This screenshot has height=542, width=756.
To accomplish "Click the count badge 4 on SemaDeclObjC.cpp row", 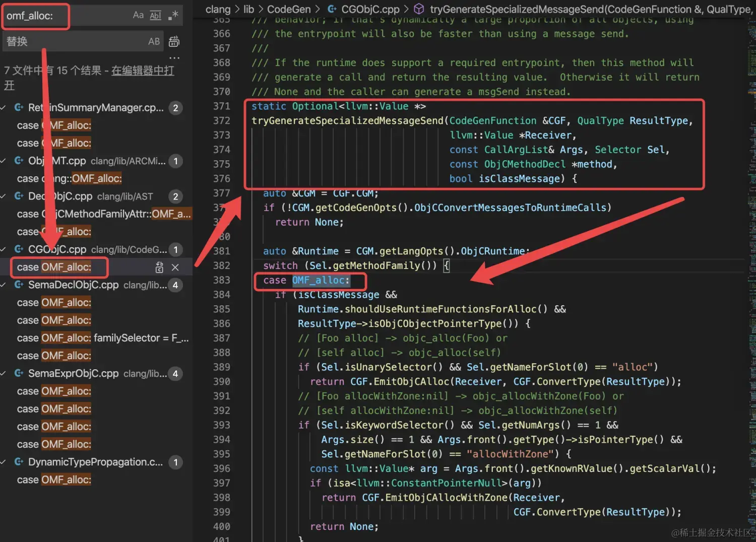I will (x=175, y=285).
